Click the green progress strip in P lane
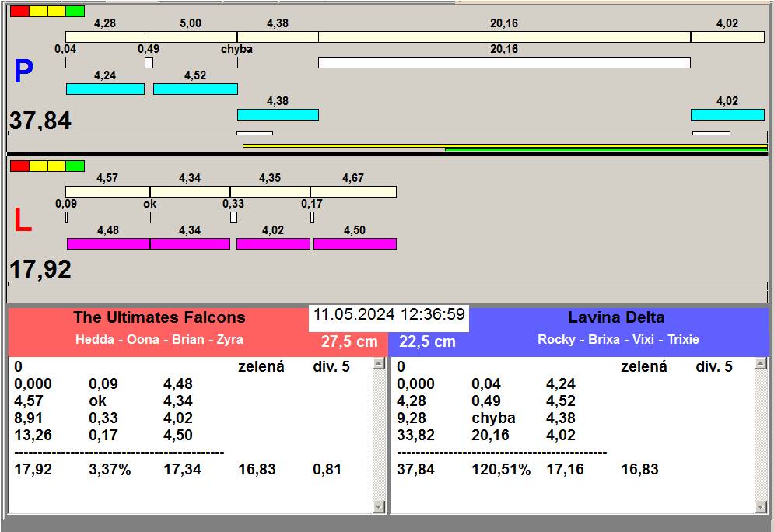This screenshot has width=774, height=532. [605, 149]
